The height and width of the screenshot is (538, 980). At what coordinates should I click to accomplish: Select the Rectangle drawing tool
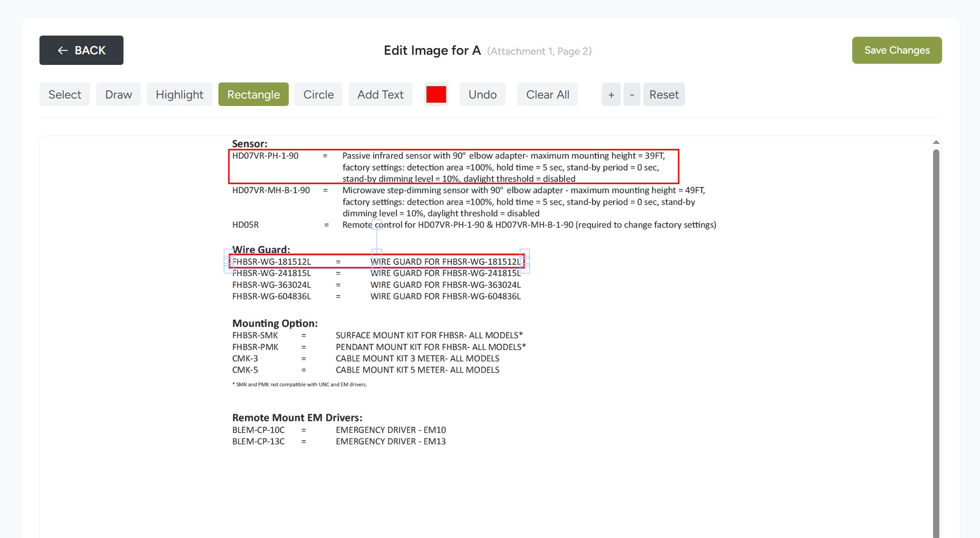pyautogui.click(x=253, y=94)
